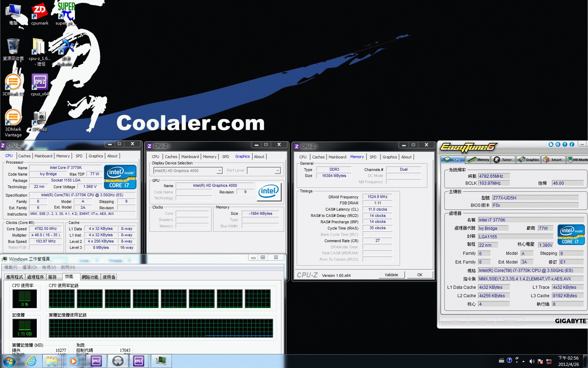Open Graphics tab in EasyTune6

(528, 160)
